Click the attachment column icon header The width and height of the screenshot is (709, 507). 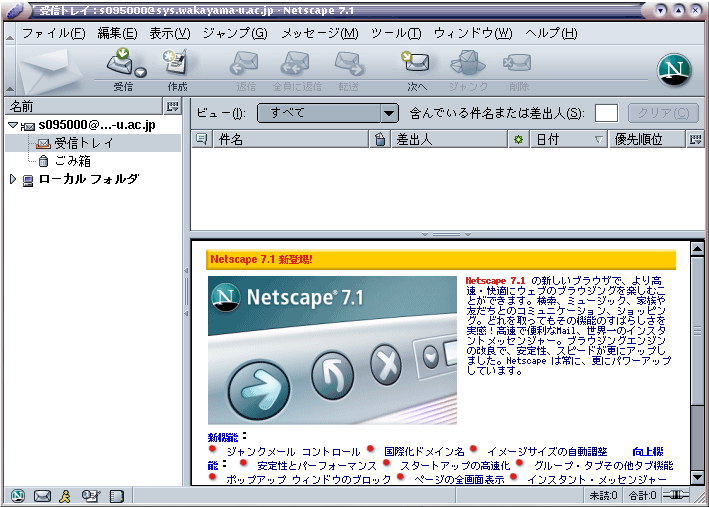[380, 139]
